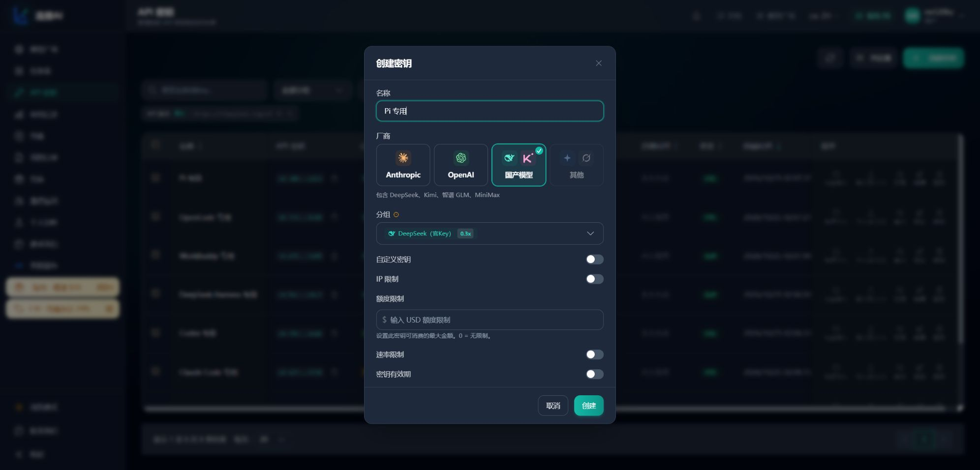Screen dimensions: 980x470
Task: Click the USD 额度限制 input field
Action: click(x=490, y=320)
